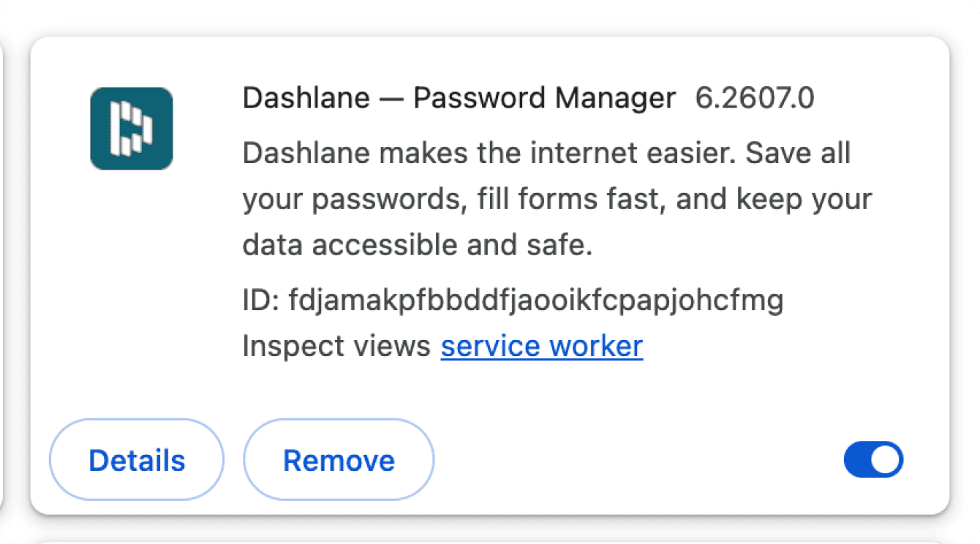Disable the Dashlane extension toggle
980x544 pixels.
tap(873, 461)
